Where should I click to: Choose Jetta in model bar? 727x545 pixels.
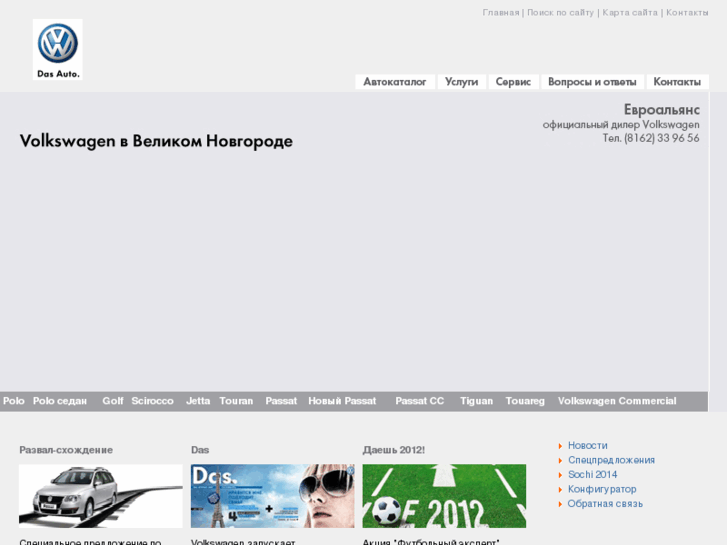[x=198, y=401]
